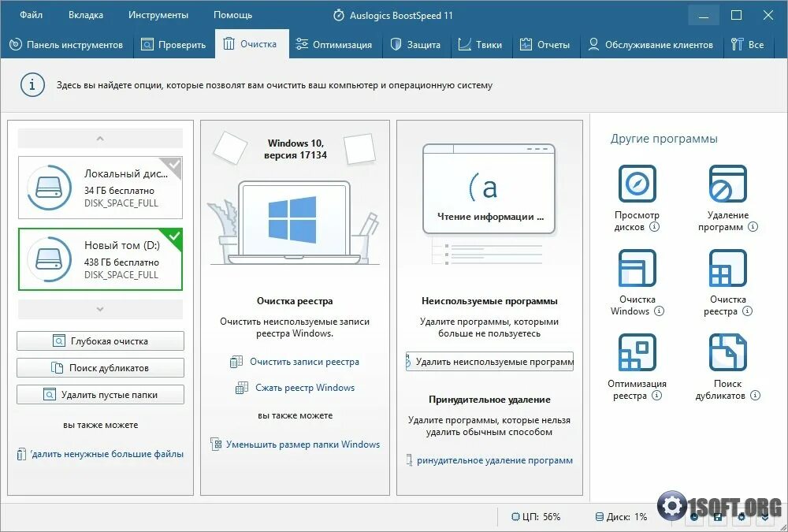Image resolution: width=788 pixels, height=532 pixels.
Task: Open the Вкладка menu
Action: pyautogui.click(x=86, y=15)
